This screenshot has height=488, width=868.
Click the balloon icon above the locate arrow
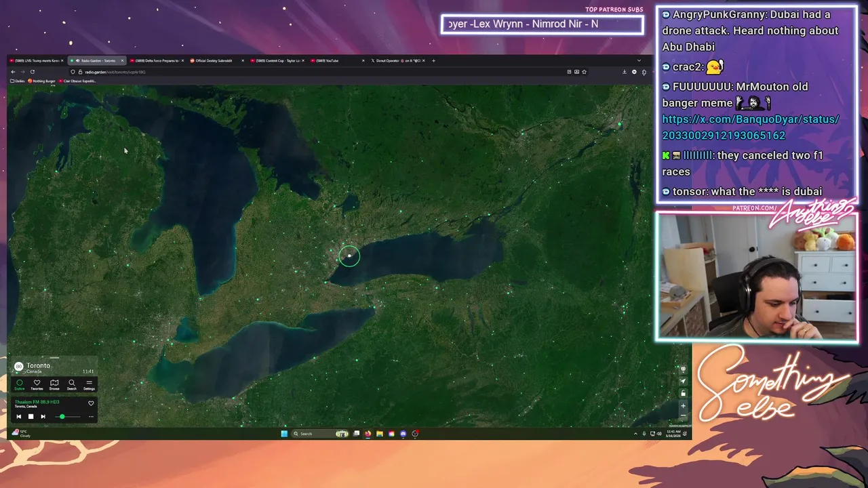click(x=684, y=369)
